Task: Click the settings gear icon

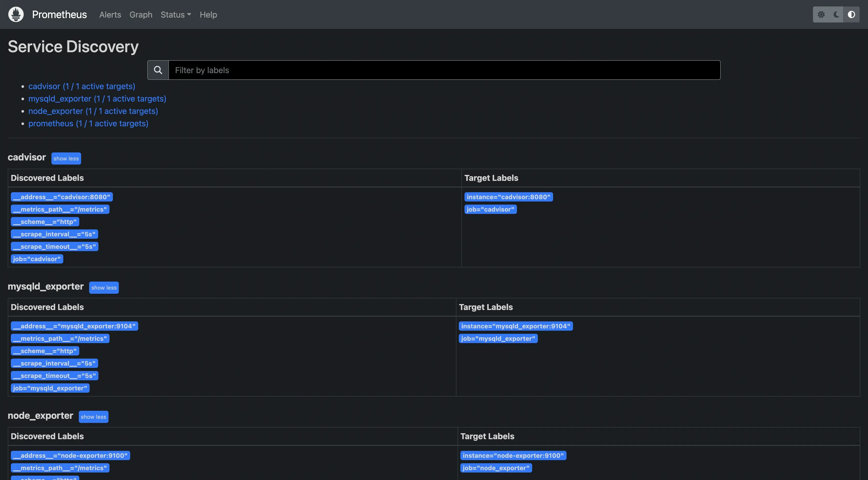Action: [821, 14]
